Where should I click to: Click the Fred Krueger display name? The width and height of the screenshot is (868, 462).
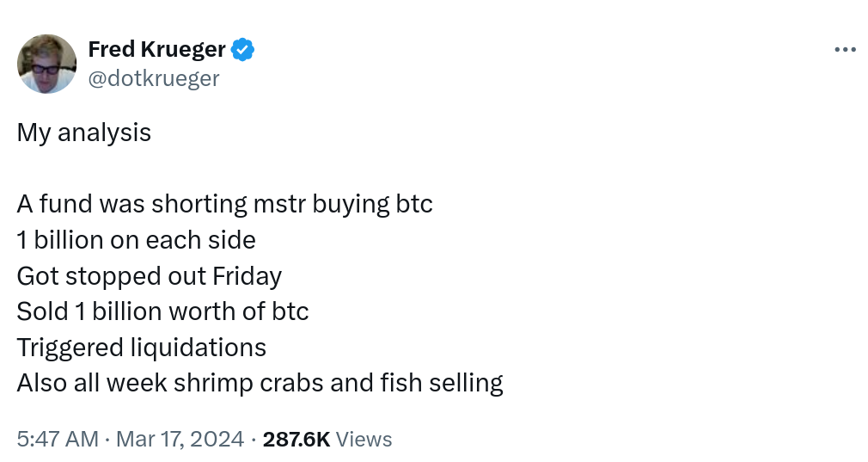point(156,50)
